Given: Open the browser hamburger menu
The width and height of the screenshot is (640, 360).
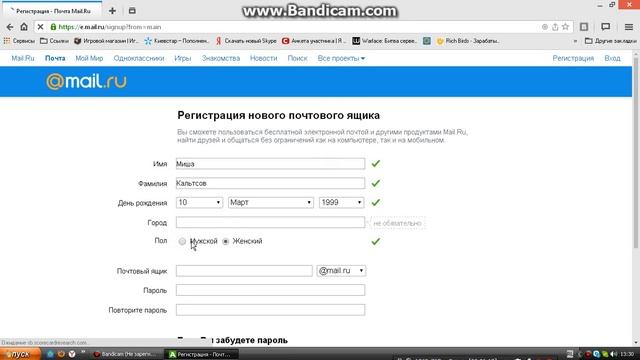Looking at the screenshot, I should [x=629, y=27].
